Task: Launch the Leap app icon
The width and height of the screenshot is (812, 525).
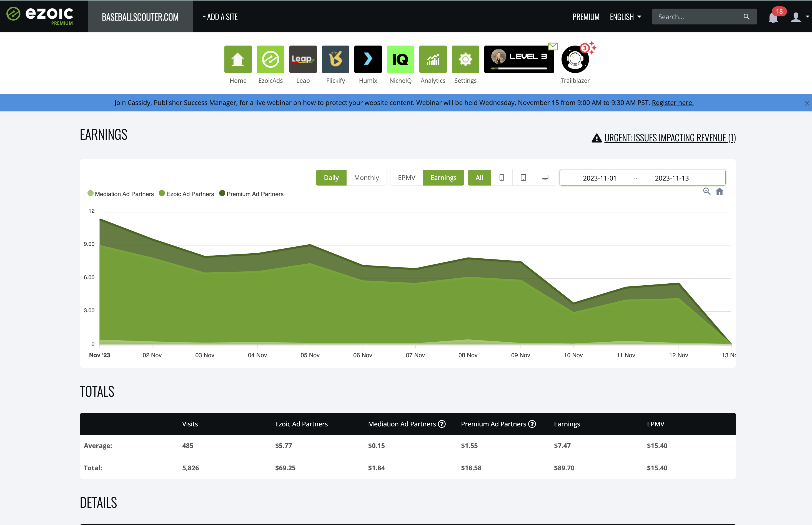Action: [303, 59]
